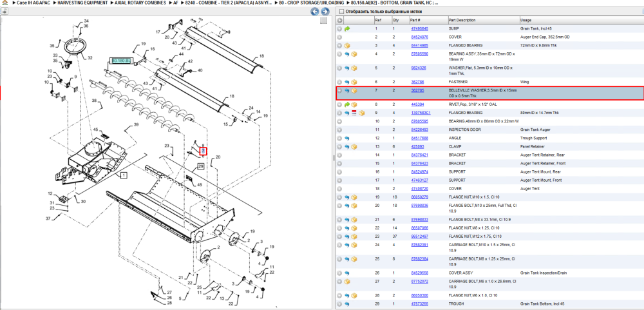The image size is (644, 310).
Task: Click green arrow icon on SUMP row
Action: [347, 29]
